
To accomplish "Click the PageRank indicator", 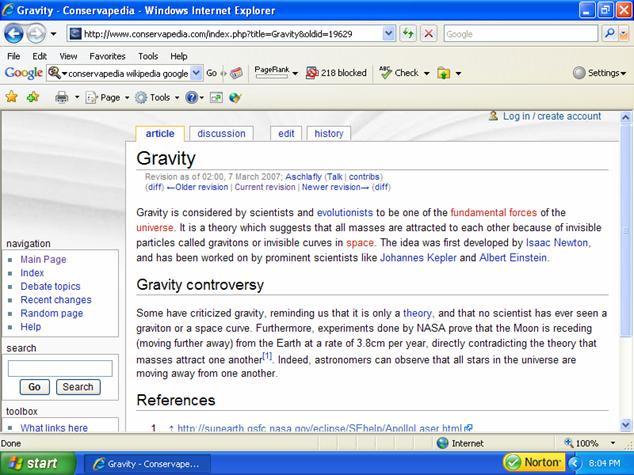I will (272, 72).
